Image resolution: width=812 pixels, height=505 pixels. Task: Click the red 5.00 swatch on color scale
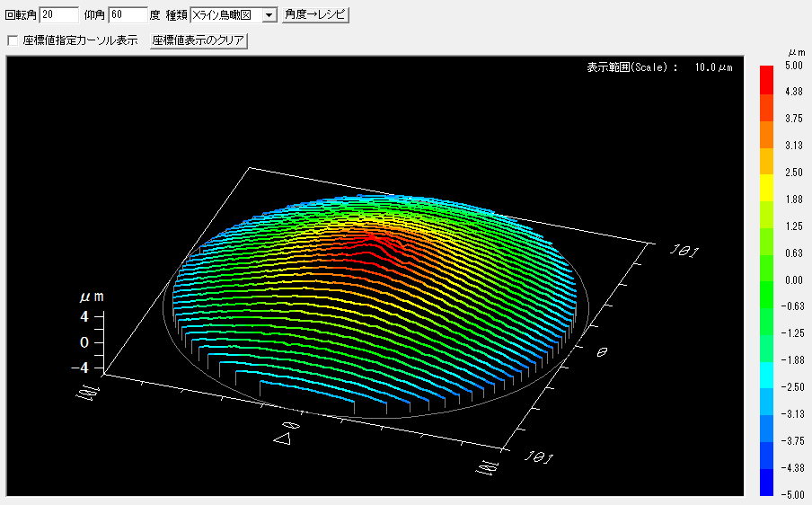pos(766,72)
